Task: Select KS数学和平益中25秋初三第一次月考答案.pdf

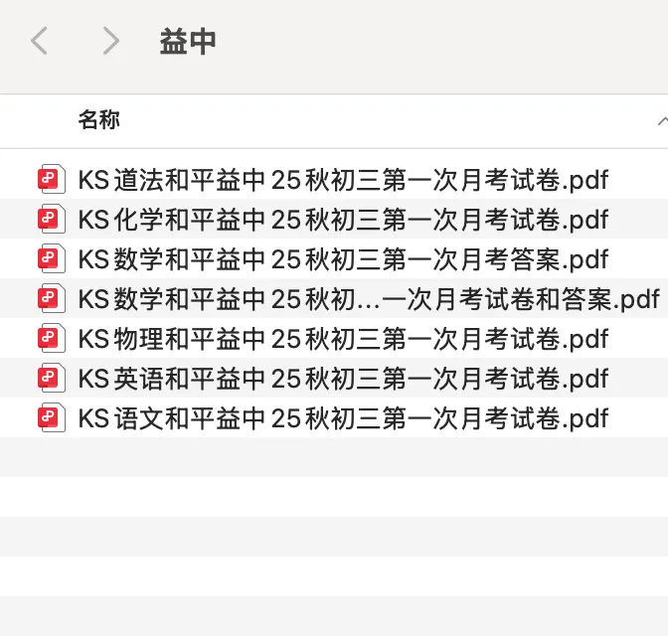Action: 343,259
